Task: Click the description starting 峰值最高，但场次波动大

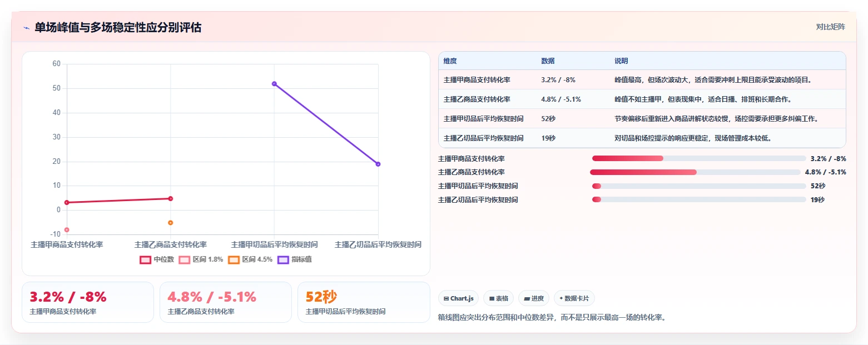Action: point(713,79)
